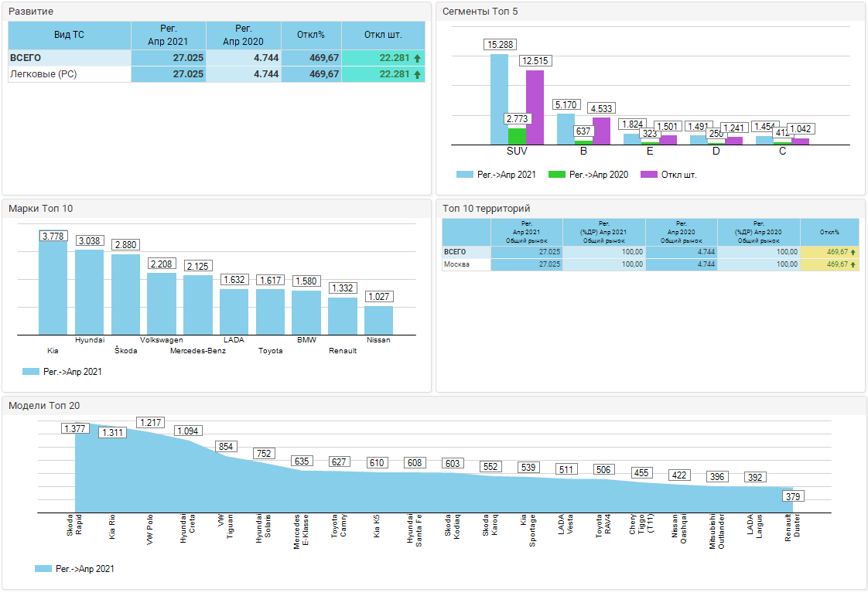Click the Nissan bar labeled 1.027
The image size is (868, 613).
pos(378,320)
